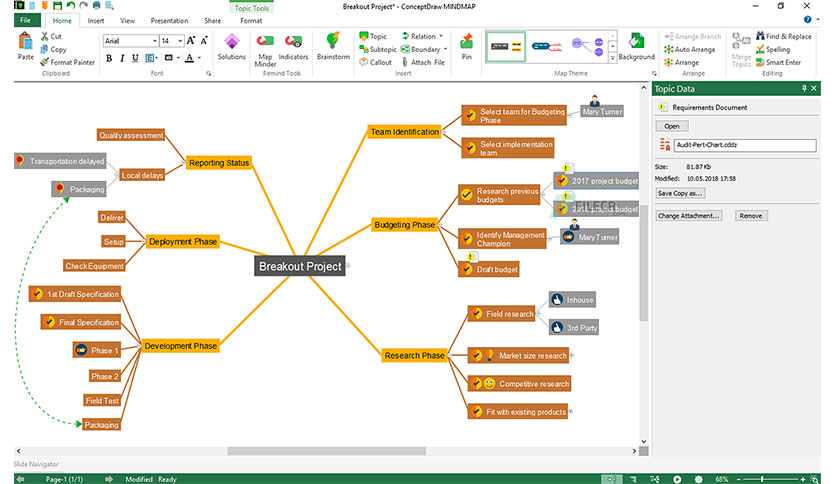Open the font size dropdown

pos(180,41)
